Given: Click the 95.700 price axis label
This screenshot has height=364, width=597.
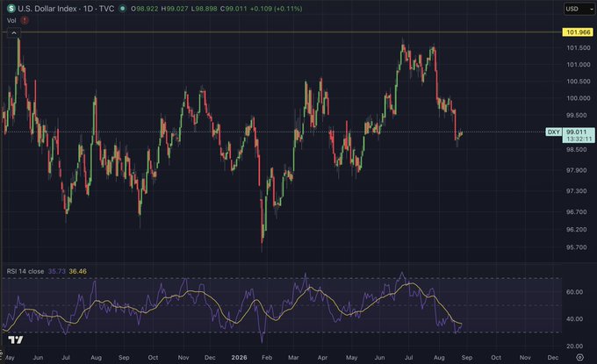Looking at the screenshot, I should click(x=577, y=247).
